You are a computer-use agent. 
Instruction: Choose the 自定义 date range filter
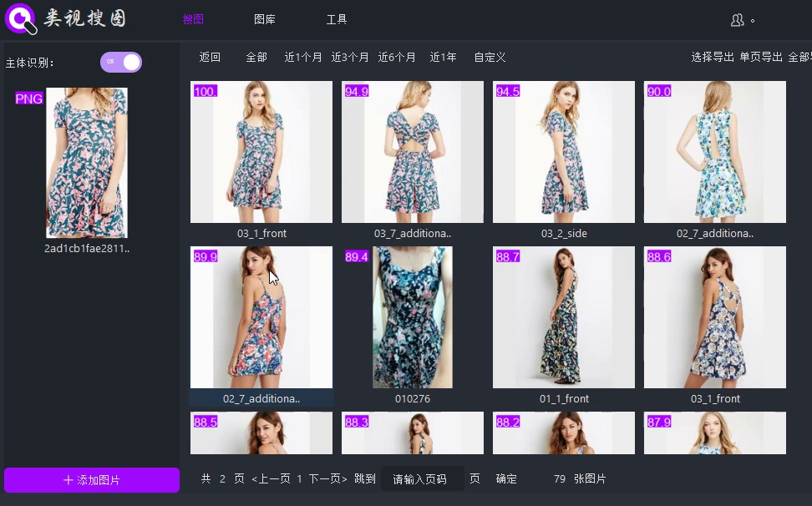[490, 57]
